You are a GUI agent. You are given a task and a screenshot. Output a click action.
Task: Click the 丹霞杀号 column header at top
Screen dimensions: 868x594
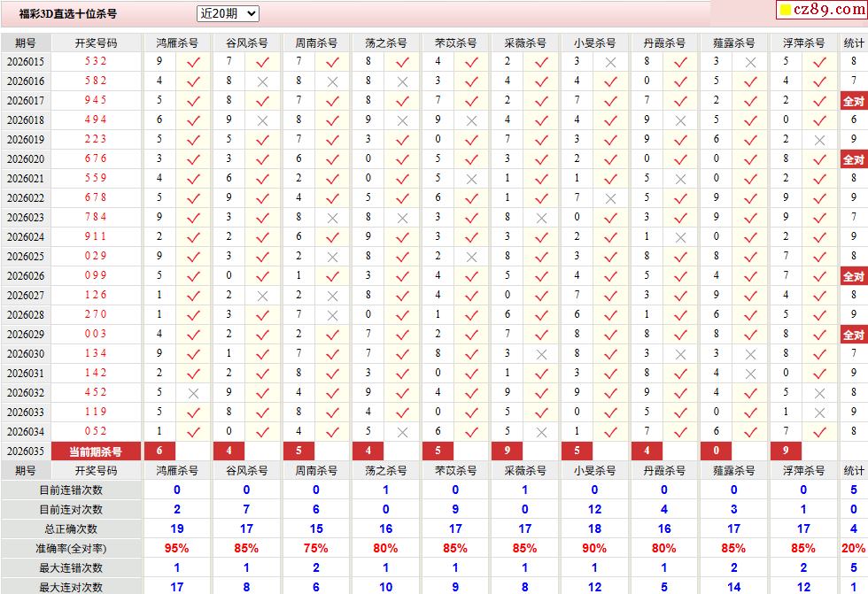[664, 43]
